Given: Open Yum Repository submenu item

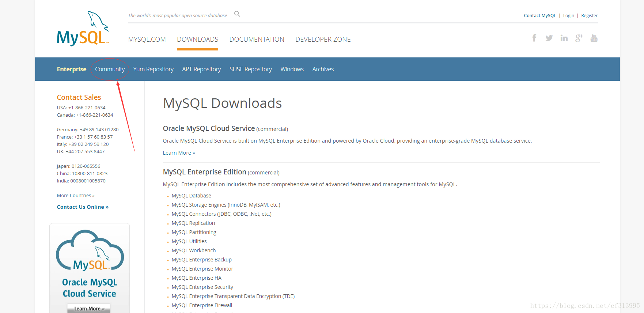Looking at the screenshot, I should click(154, 69).
